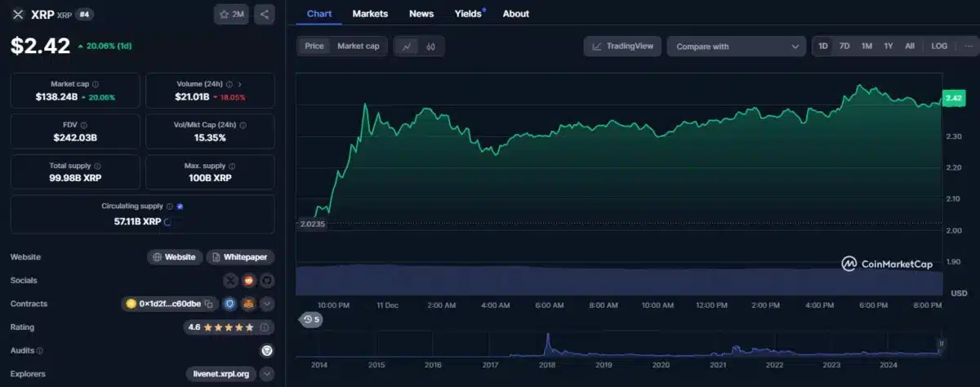Set chart range to All
980x387 pixels.
point(910,47)
